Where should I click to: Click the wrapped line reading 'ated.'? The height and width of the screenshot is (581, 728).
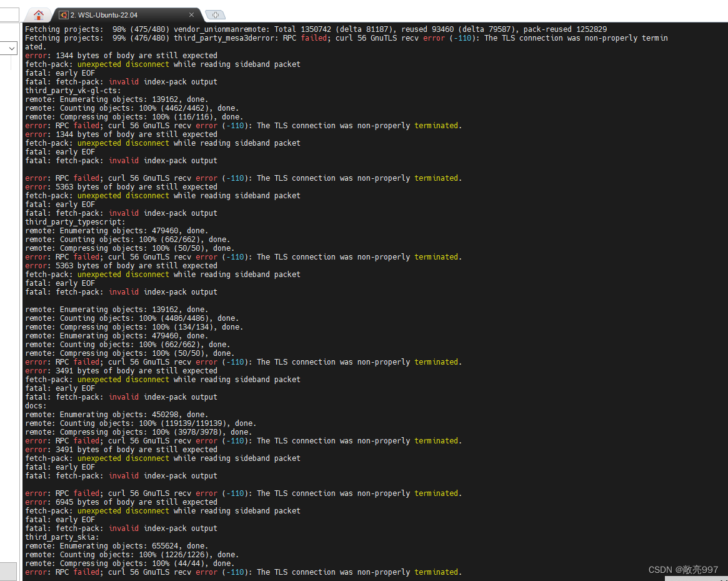click(x=36, y=47)
